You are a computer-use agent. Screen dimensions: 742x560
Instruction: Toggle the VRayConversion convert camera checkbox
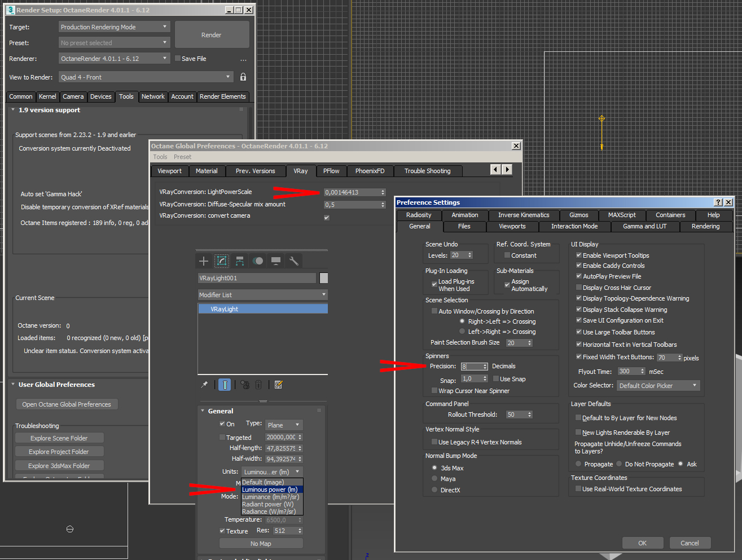coord(327,218)
